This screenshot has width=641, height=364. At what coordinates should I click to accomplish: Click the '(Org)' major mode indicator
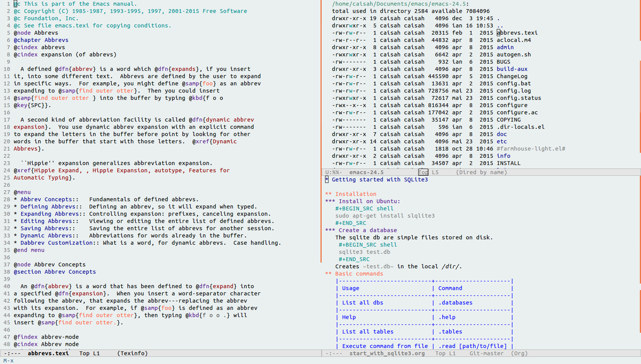(519, 353)
